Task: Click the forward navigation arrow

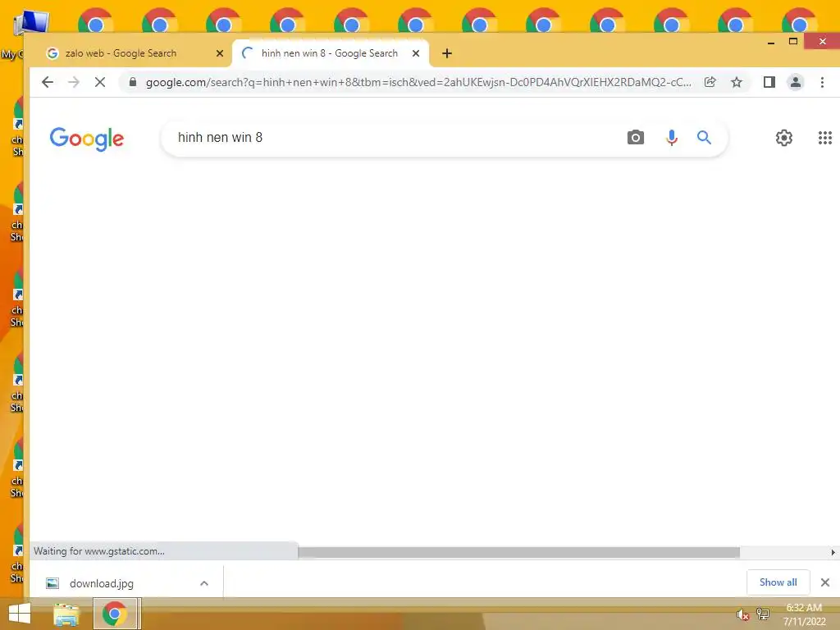Action: pyautogui.click(x=73, y=82)
